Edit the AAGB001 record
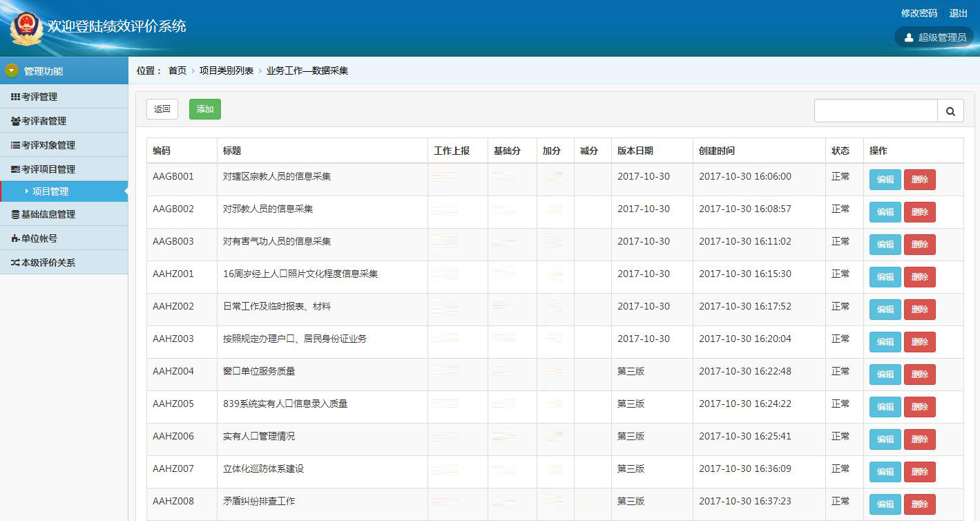 (884, 179)
